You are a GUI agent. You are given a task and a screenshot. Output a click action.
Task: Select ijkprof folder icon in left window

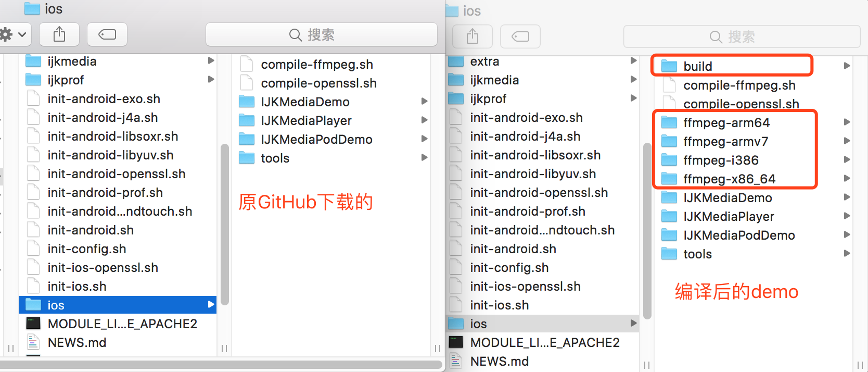coord(34,80)
